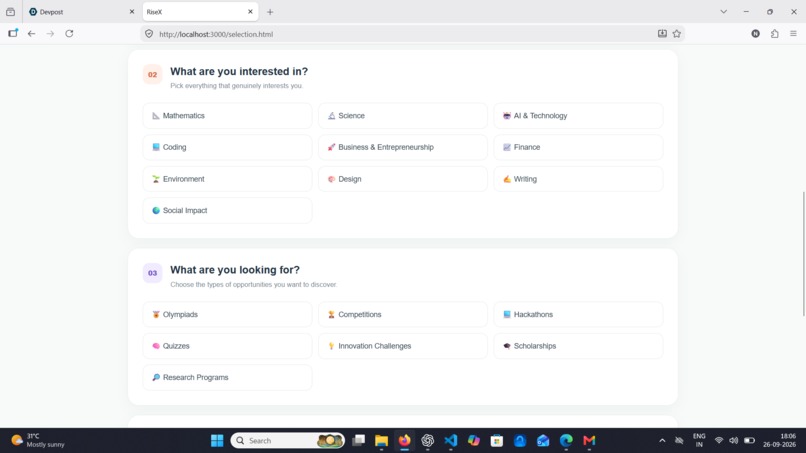Open the clock and date flyout
This screenshot has width=806, height=453.
pyautogui.click(x=780, y=441)
